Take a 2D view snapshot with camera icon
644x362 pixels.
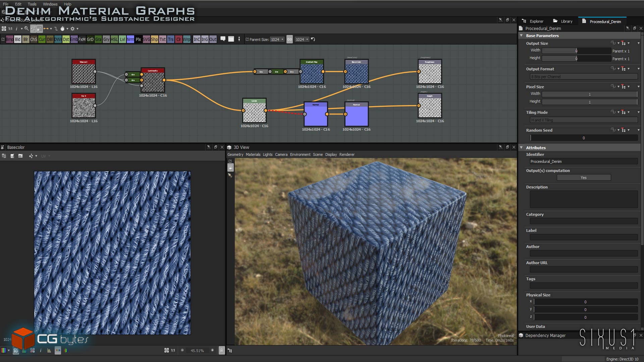click(20, 156)
